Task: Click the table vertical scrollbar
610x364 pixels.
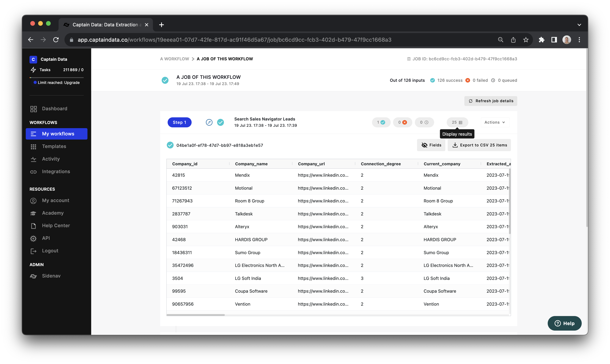Action: [x=510, y=201]
